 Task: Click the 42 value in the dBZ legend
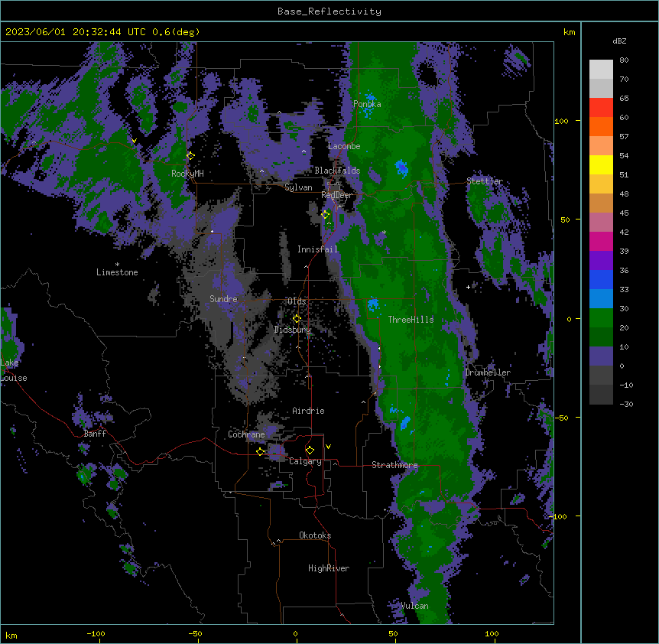pyautogui.click(x=624, y=232)
